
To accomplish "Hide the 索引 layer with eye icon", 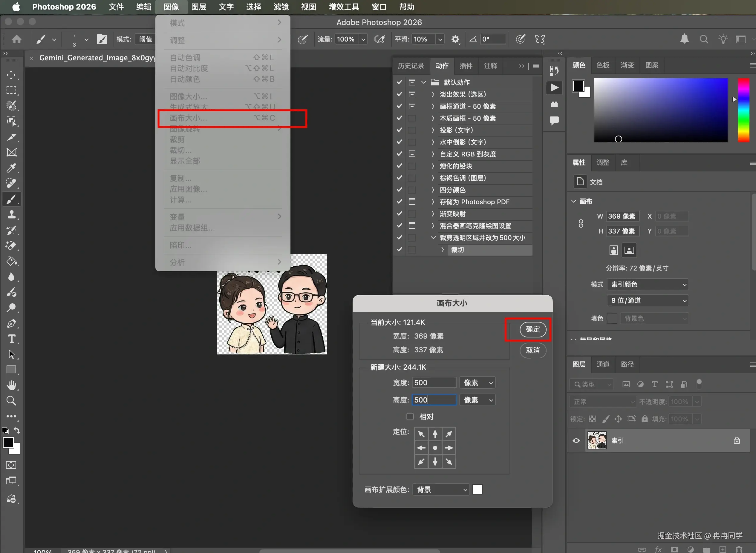I will point(576,440).
